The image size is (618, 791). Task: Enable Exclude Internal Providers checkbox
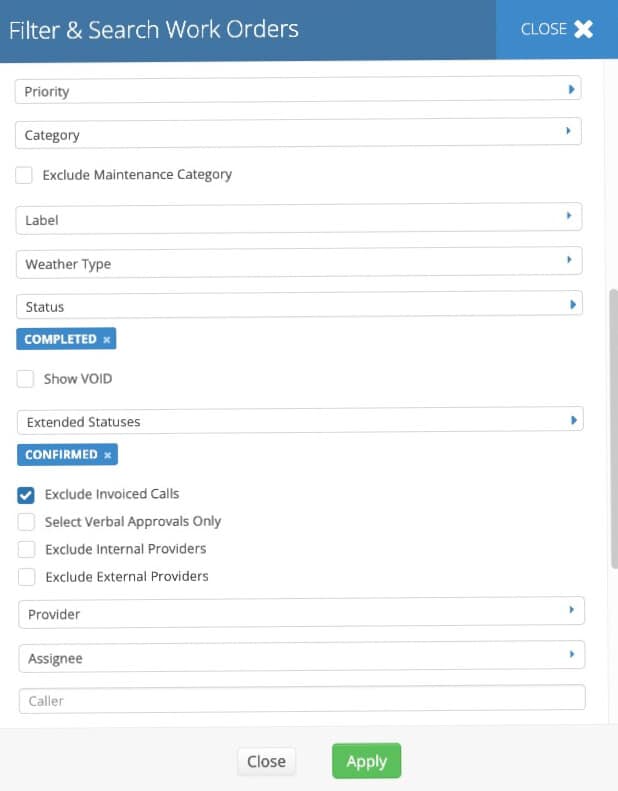tap(26, 550)
